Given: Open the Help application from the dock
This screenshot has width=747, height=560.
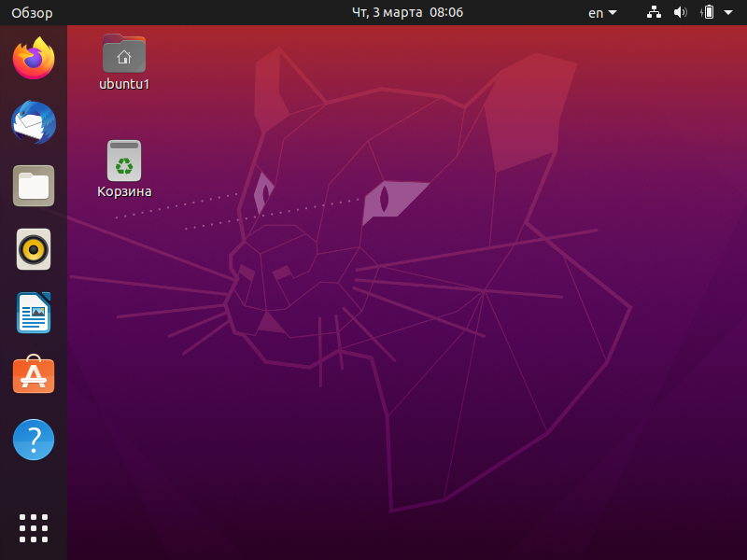Looking at the screenshot, I should (x=33, y=440).
